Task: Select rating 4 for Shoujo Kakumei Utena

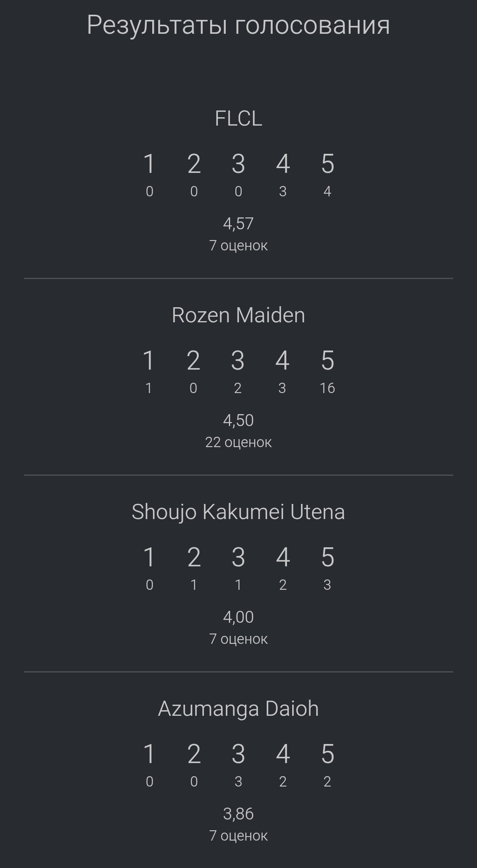Action: (x=283, y=557)
